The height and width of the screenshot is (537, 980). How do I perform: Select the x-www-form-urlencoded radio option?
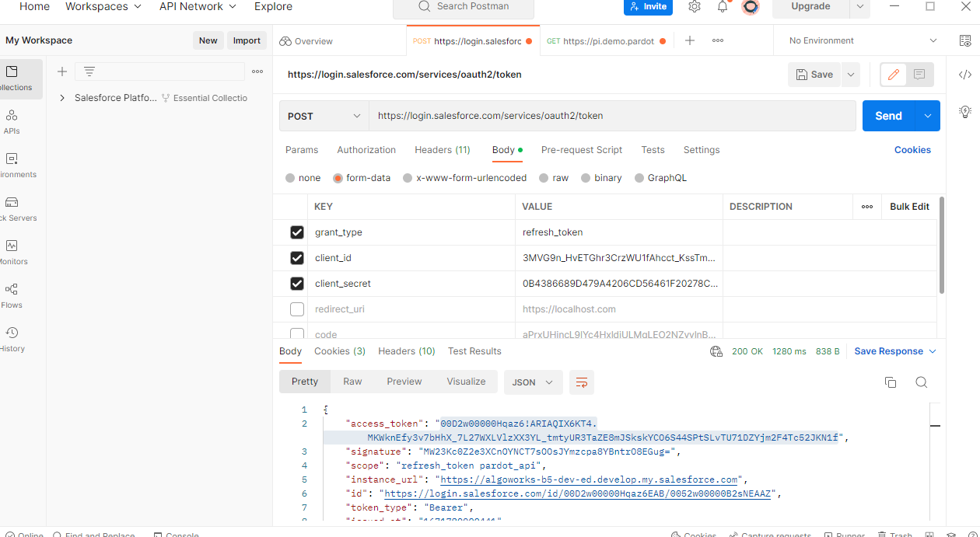click(408, 178)
